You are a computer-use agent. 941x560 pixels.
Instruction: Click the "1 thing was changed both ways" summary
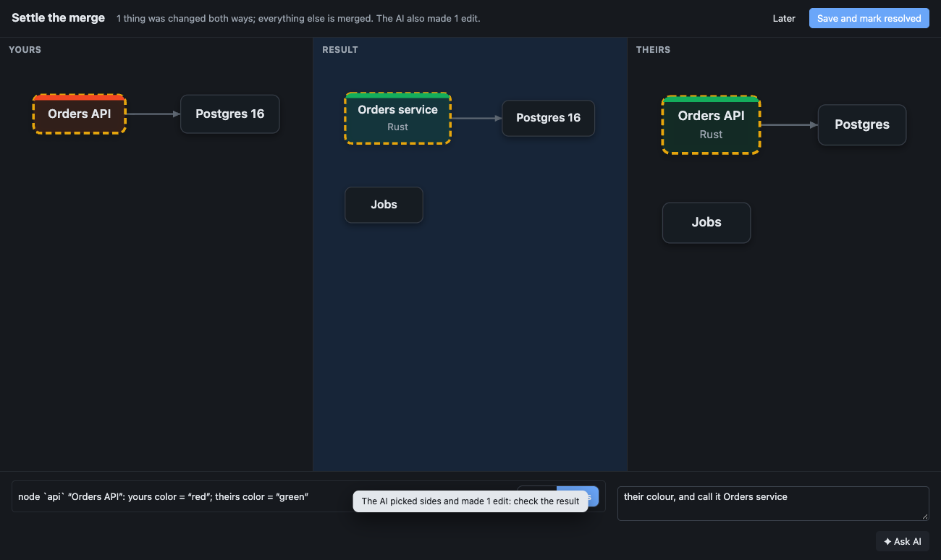298,19
